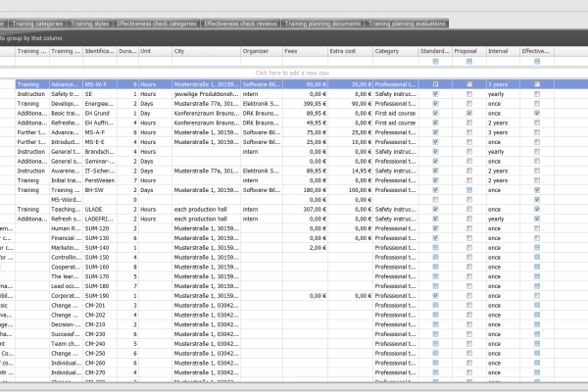
Task: Click the Dura... column header
Action: click(x=127, y=51)
